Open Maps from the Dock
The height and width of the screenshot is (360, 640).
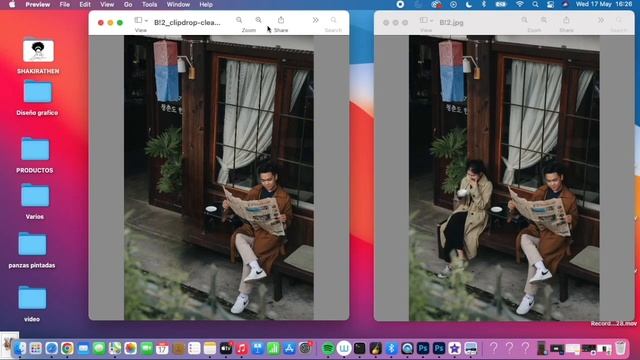coord(115,348)
